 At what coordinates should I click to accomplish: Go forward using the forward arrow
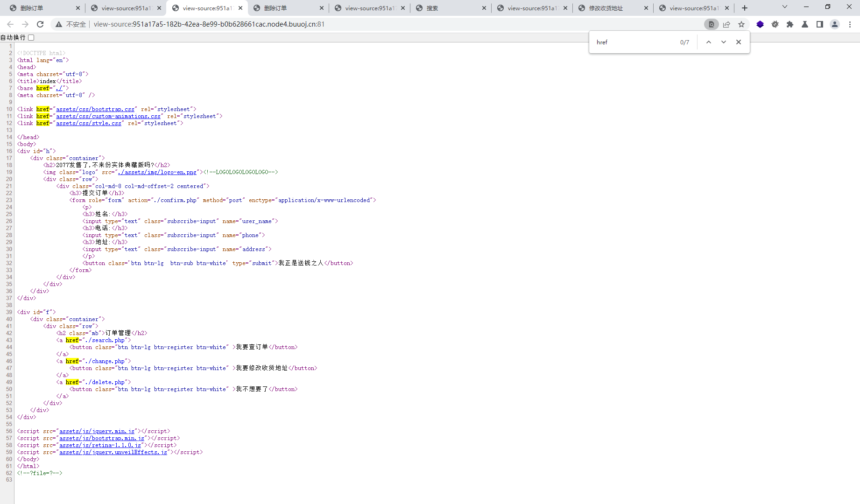click(25, 24)
